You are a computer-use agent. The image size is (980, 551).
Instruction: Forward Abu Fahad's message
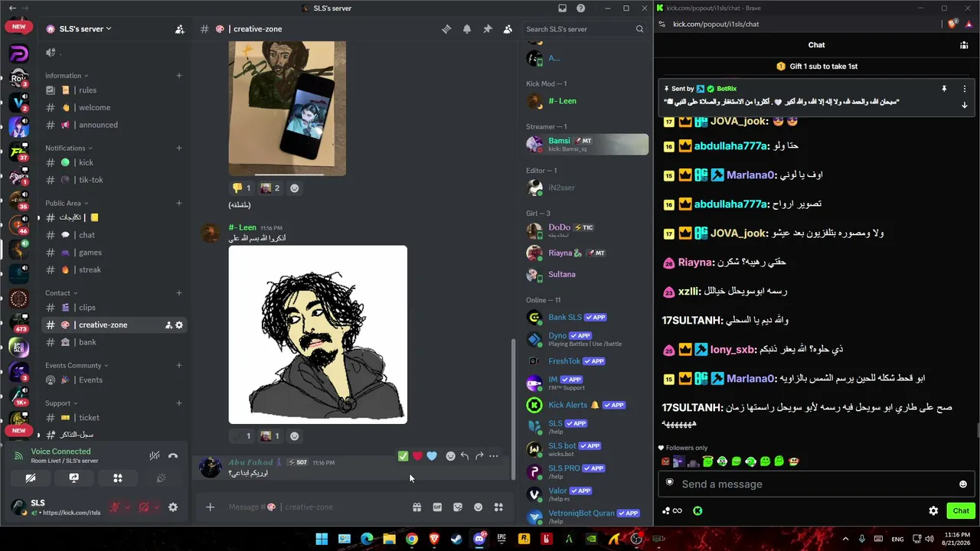(x=479, y=456)
